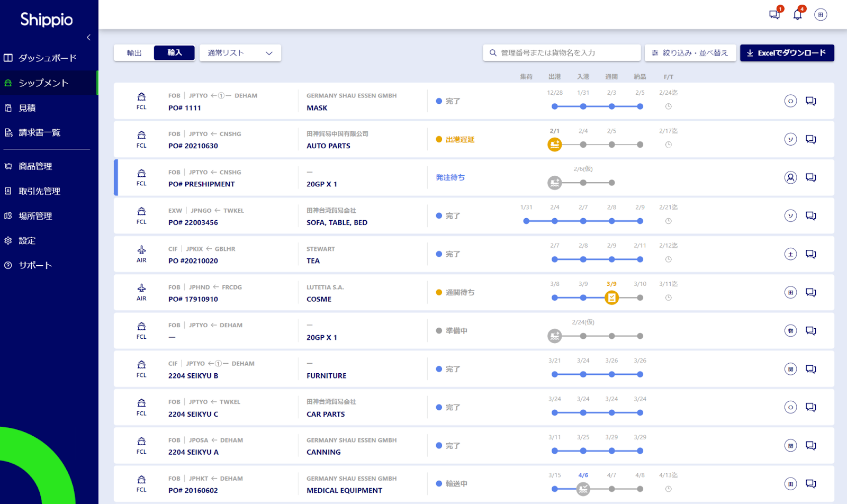Open the chat messages icon in header
Image resolution: width=847 pixels, height=504 pixels.
[774, 14]
